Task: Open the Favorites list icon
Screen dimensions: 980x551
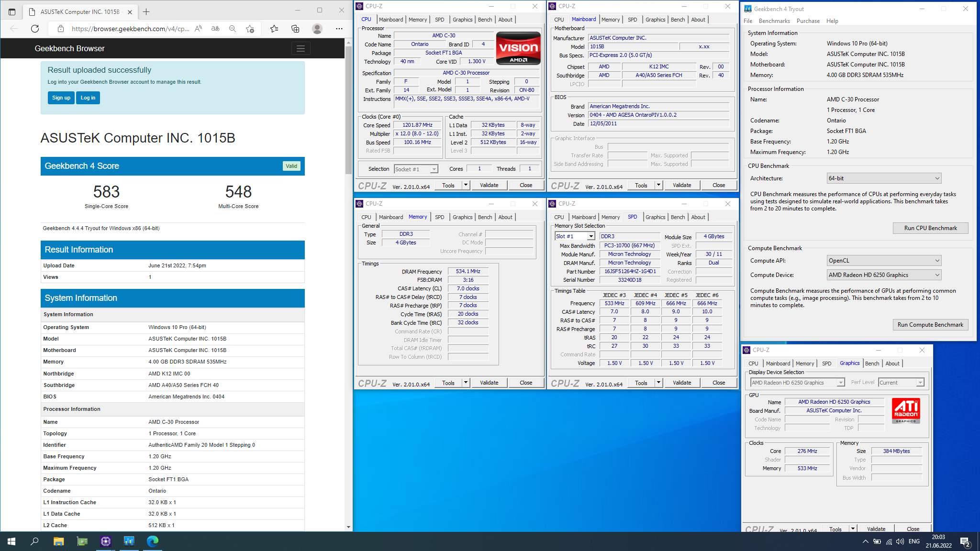Action: [x=274, y=29]
